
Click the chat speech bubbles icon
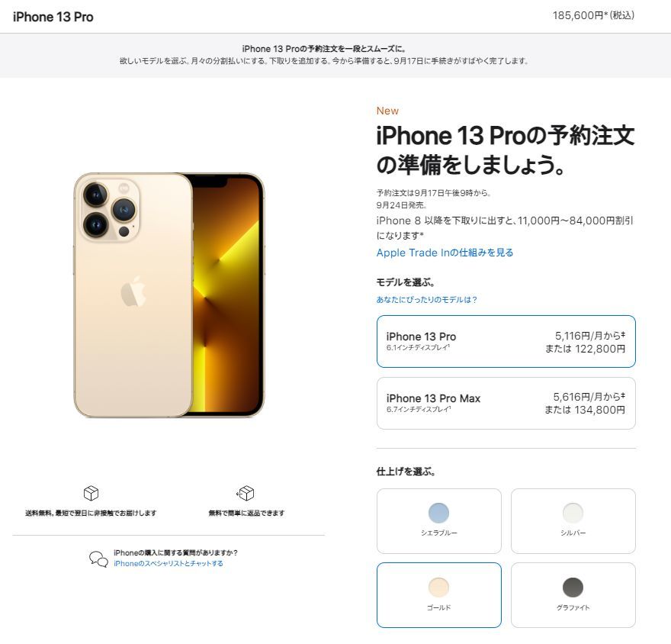(x=98, y=559)
